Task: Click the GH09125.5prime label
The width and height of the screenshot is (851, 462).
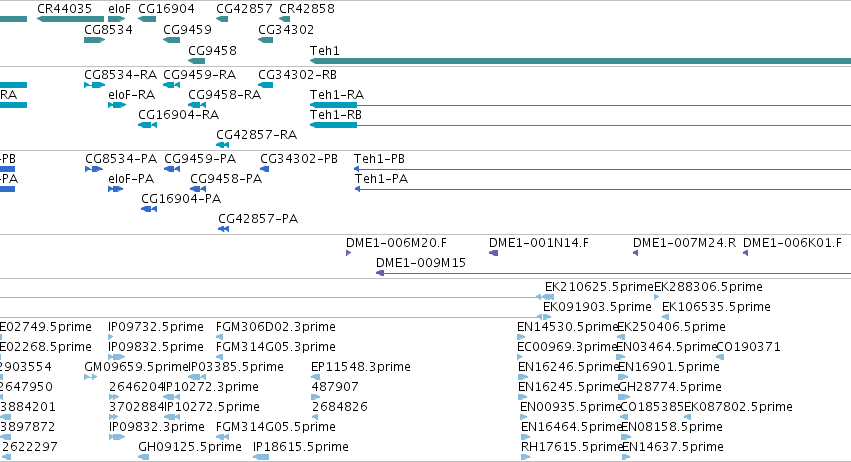Action: click(190, 447)
